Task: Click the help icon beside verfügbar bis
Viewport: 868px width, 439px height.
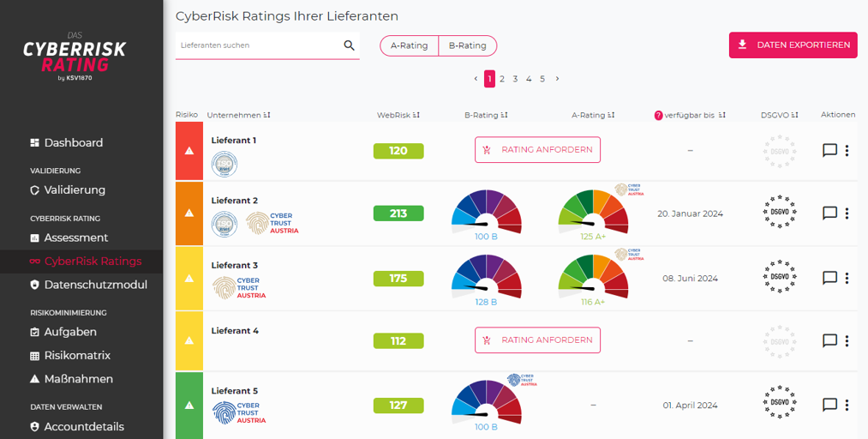Action: tap(658, 115)
